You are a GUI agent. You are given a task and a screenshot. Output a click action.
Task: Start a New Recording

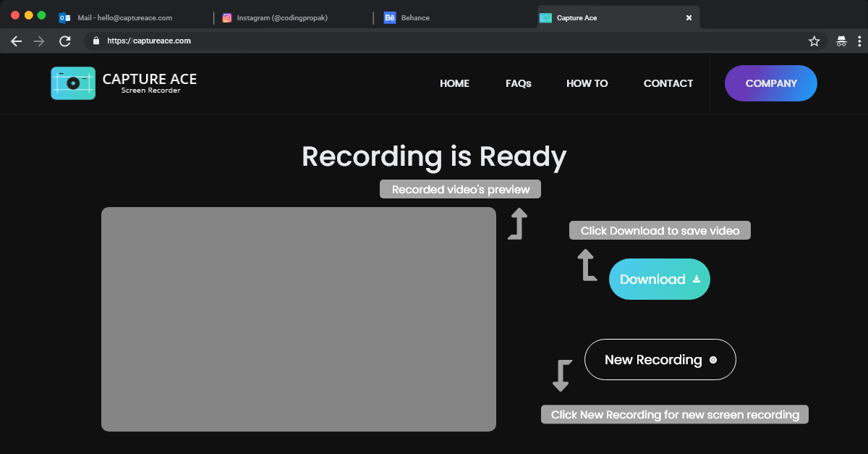[x=660, y=360]
